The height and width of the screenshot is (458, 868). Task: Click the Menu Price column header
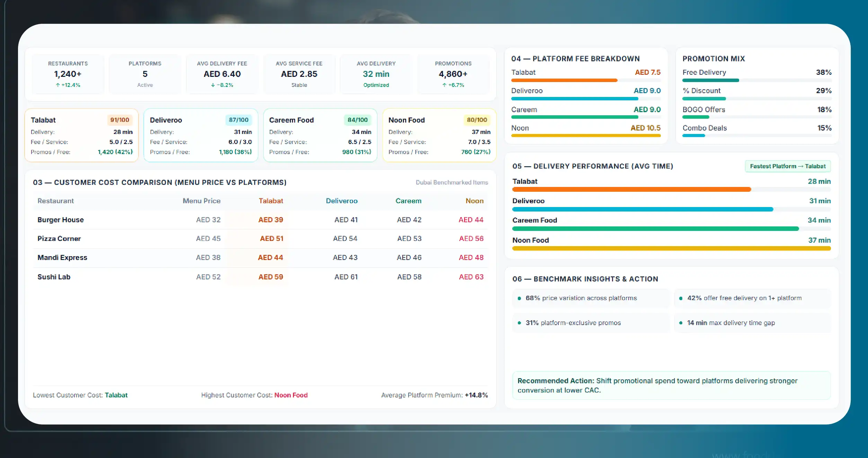tap(202, 201)
